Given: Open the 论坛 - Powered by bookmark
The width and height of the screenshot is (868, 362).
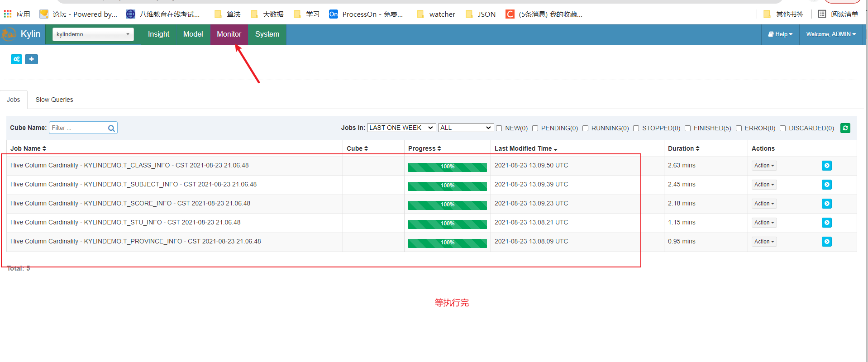Looking at the screenshot, I should coord(79,14).
